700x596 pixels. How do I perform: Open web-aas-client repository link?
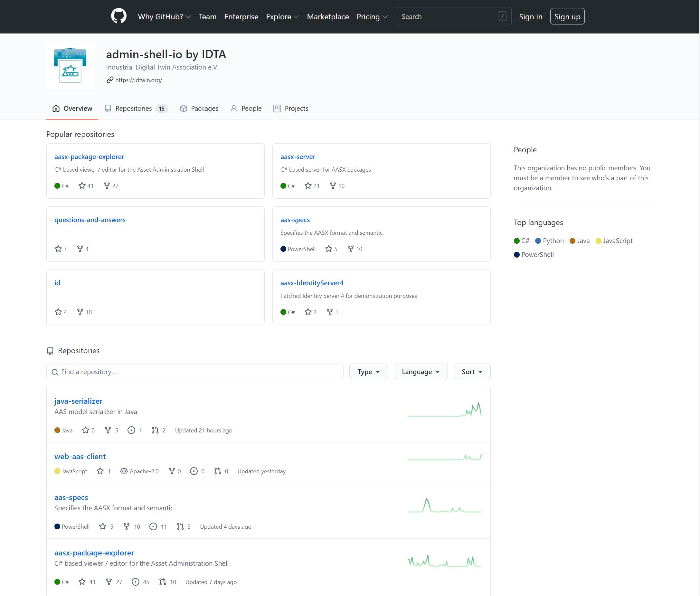tap(80, 457)
